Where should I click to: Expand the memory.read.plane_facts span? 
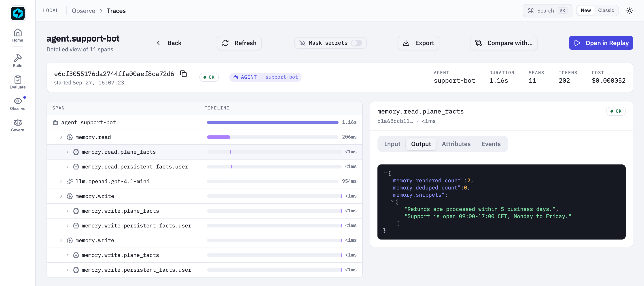[67, 152]
